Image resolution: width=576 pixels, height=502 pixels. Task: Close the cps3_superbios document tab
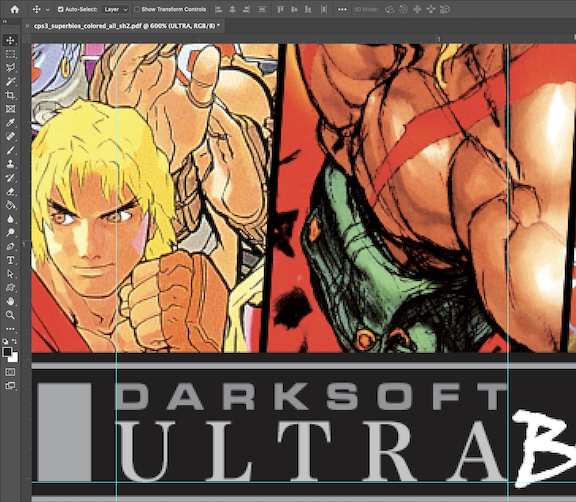coord(27,26)
